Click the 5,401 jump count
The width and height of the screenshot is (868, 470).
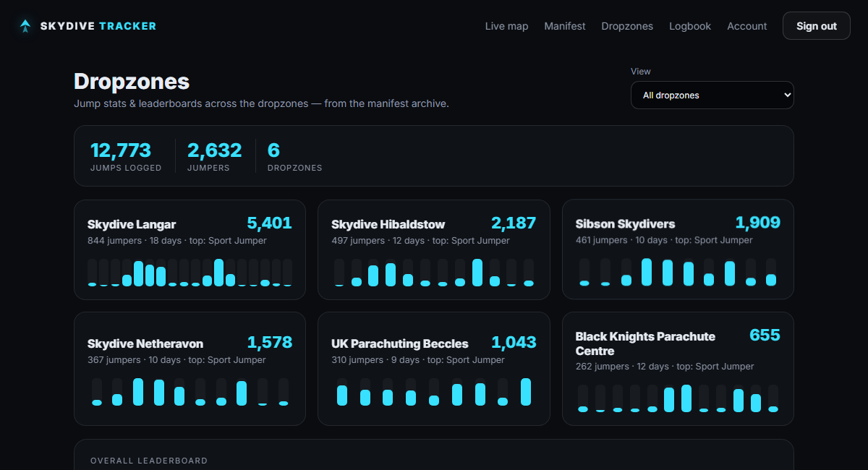(x=269, y=223)
